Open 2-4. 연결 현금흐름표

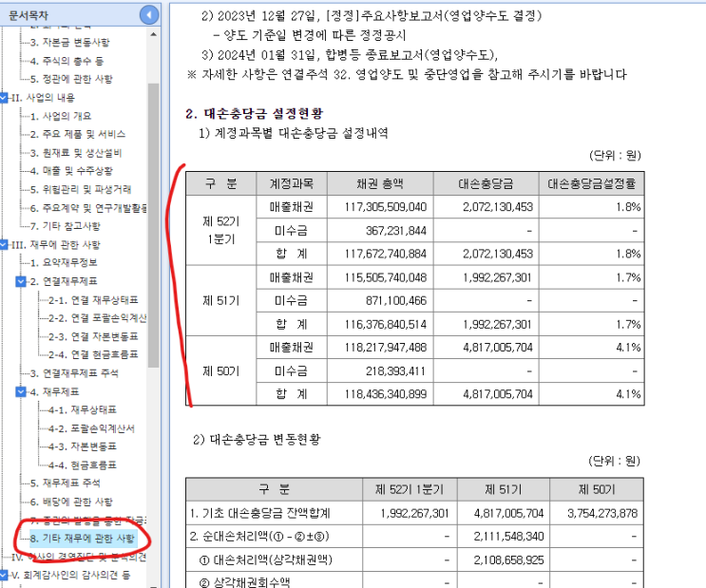point(93,354)
